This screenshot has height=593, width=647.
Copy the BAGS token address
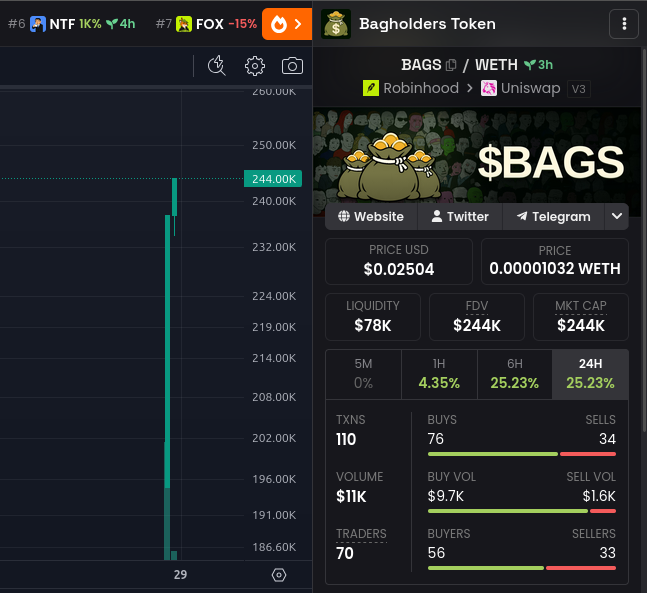(451, 65)
